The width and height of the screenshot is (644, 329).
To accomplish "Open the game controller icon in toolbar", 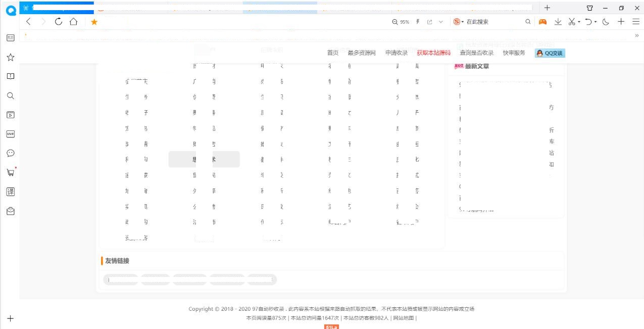I will point(542,22).
